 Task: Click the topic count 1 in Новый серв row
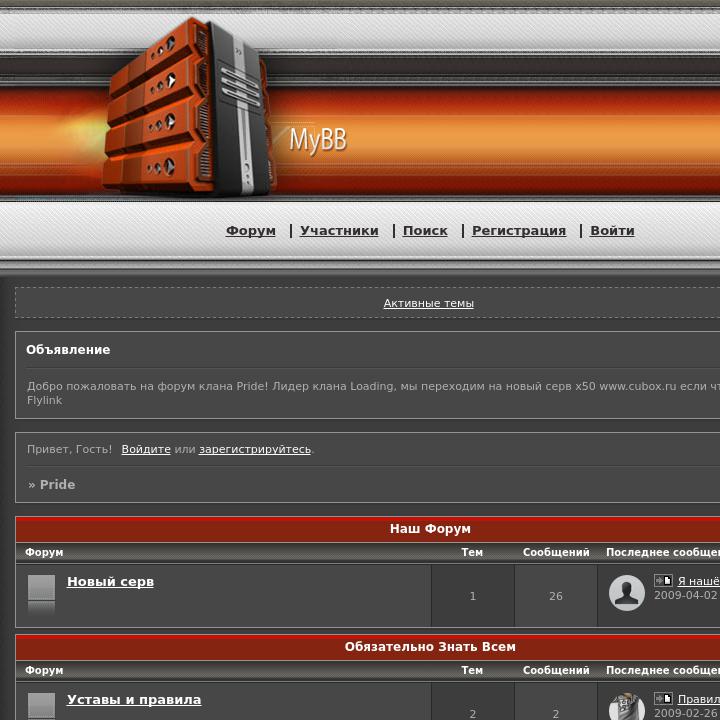click(x=472, y=596)
